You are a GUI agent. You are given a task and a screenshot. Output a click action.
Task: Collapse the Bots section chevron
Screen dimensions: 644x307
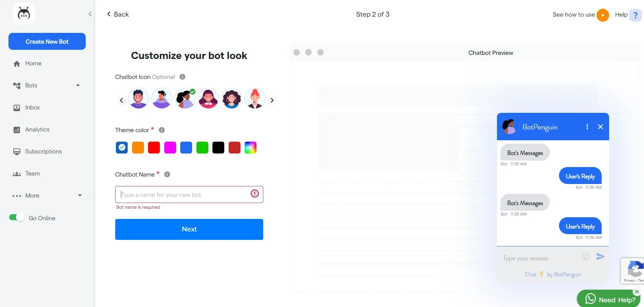tap(78, 85)
